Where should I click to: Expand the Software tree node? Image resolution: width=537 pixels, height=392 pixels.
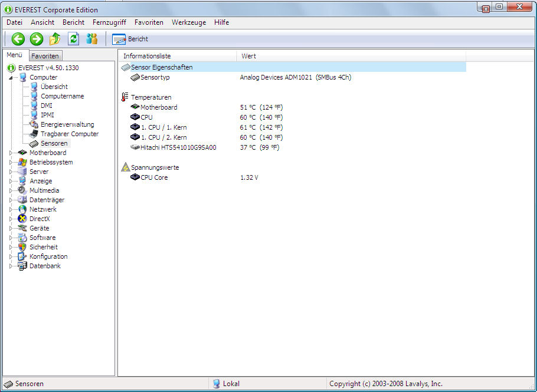[11, 238]
